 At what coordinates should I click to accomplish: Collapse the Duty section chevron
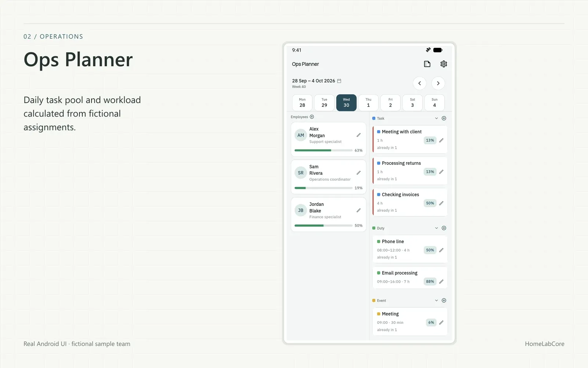(x=437, y=228)
